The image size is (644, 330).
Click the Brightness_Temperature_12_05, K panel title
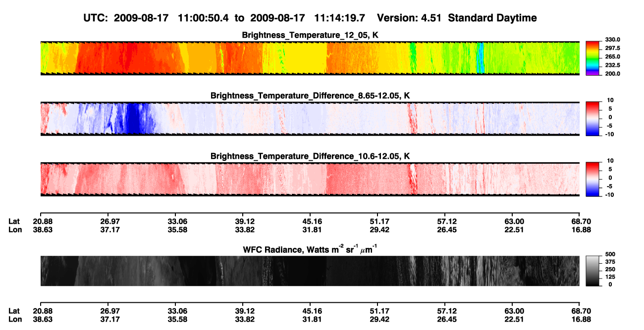310,35
